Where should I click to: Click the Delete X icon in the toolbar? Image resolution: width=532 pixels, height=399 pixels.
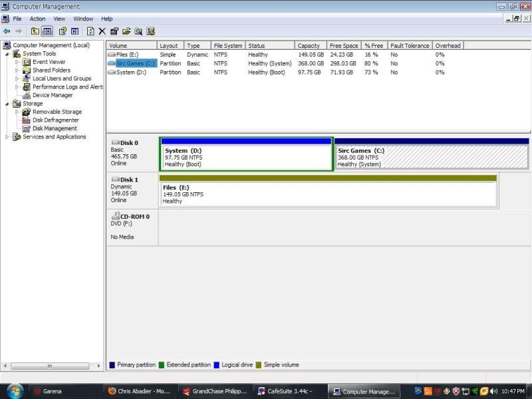[x=102, y=31]
